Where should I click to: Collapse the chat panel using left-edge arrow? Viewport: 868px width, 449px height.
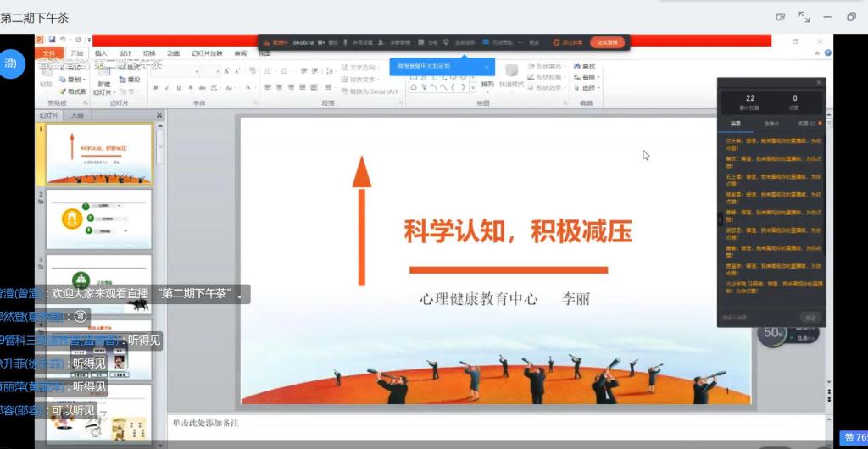(x=721, y=219)
